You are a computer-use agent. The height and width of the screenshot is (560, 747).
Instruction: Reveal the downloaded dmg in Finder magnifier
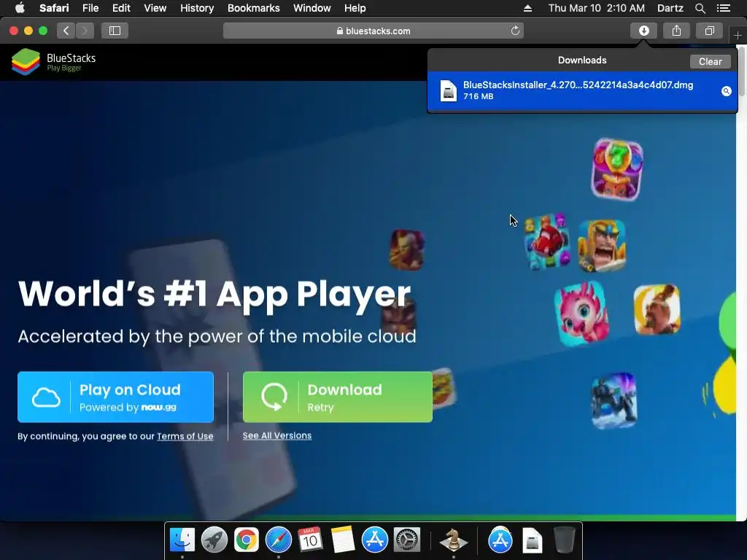point(726,91)
